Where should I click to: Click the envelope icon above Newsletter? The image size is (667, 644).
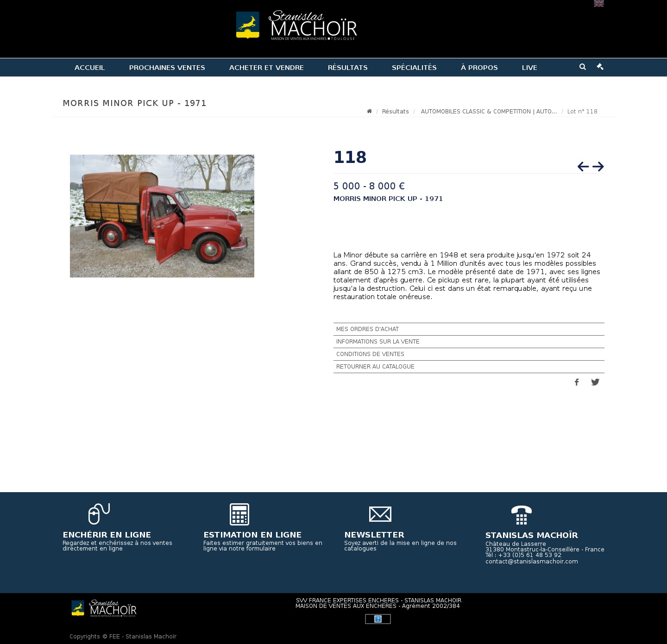tap(380, 514)
